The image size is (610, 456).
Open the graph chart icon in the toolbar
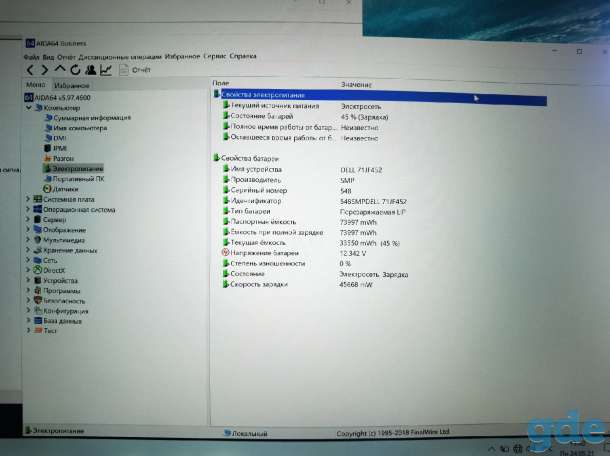[x=106, y=70]
